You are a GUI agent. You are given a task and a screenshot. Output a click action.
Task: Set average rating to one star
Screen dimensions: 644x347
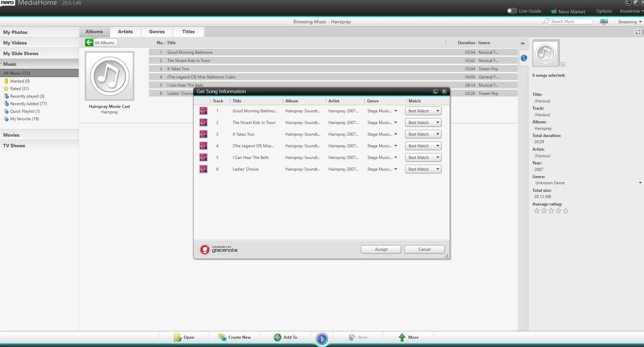(x=537, y=211)
